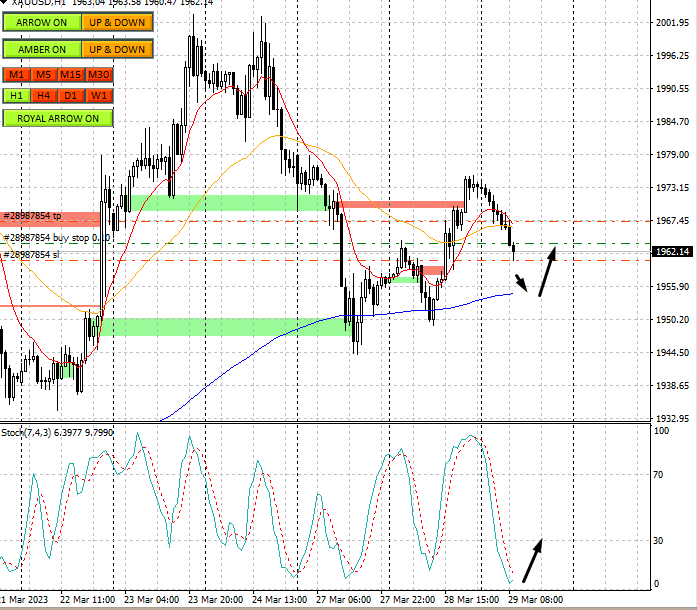Select the H1 timeframe button
Image resolution: width=697 pixels, height=610 pixels.
point(16,96)
